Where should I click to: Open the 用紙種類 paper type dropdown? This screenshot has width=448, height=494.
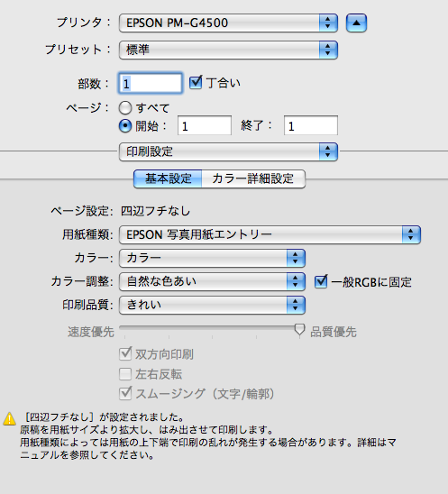click(x=270, y=234)
